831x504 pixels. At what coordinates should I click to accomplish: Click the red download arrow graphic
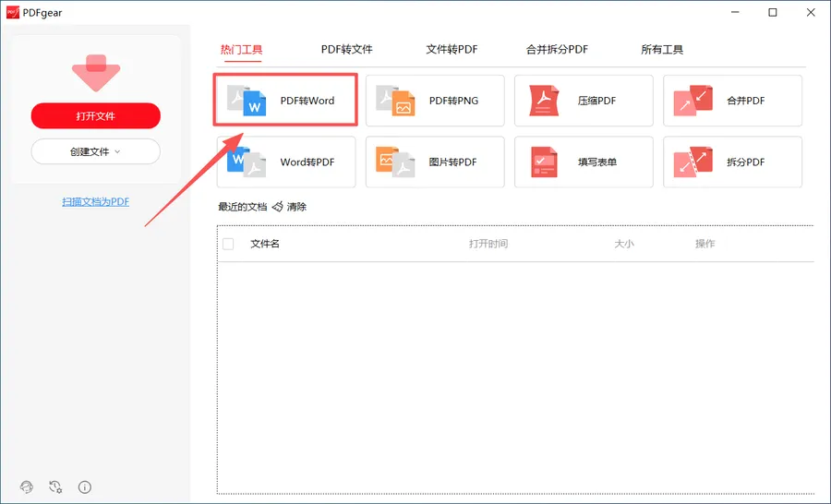(x=96, y=73)
